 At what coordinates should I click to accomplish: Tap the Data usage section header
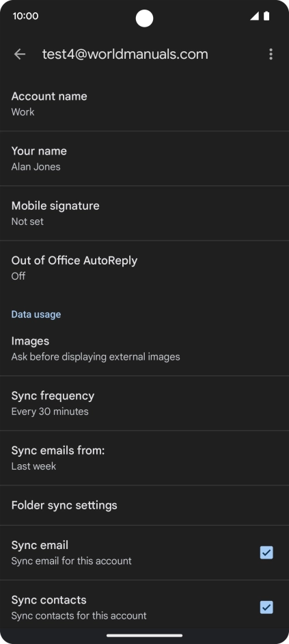tap(36, 314)
